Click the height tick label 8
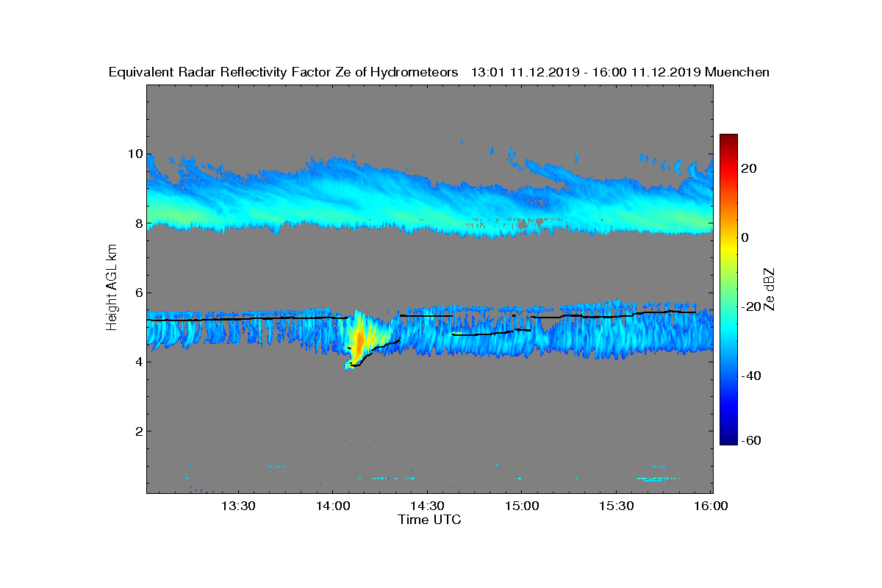 tap(137, 223)
